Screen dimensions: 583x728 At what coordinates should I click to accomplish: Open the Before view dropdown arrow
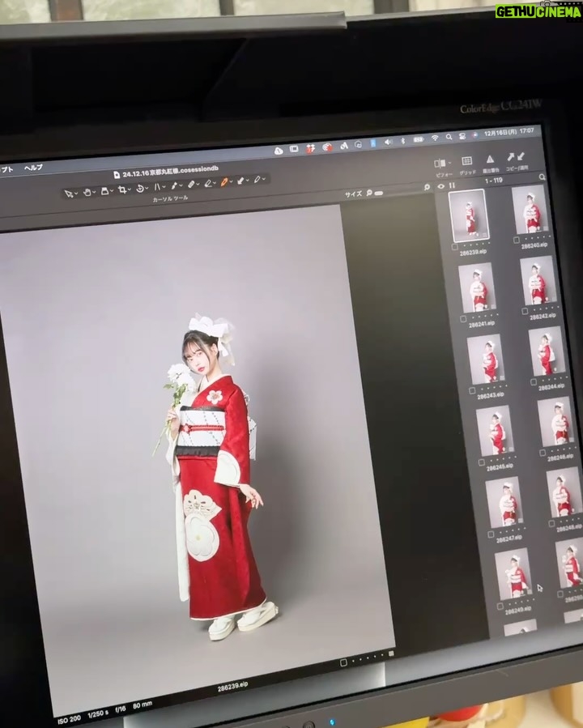coord(449,163)
